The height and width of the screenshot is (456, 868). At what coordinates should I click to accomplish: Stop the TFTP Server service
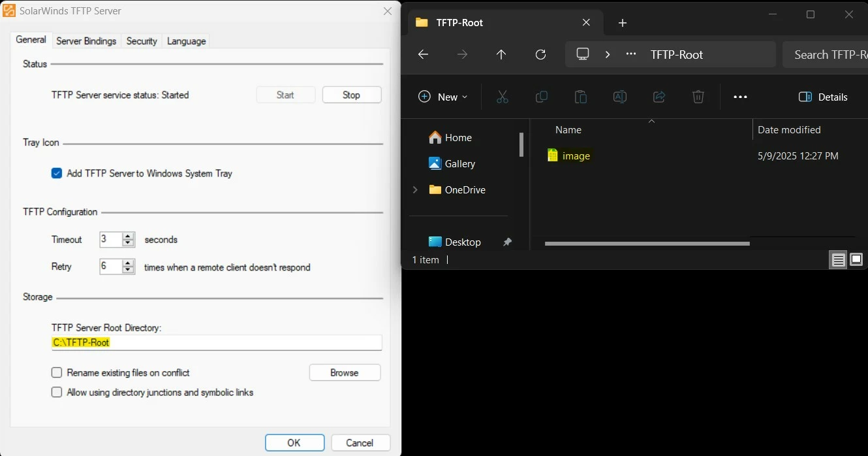click(351, 95)
